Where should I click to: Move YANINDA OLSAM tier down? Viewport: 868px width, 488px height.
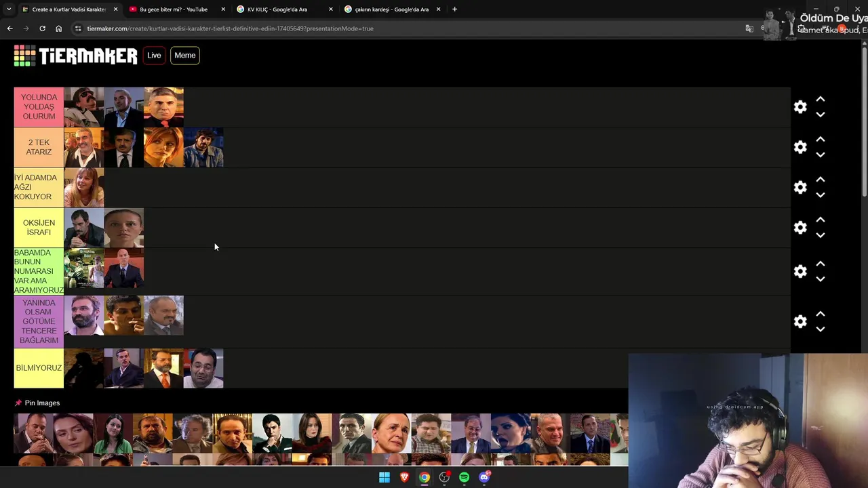click(x=821, y=329)
